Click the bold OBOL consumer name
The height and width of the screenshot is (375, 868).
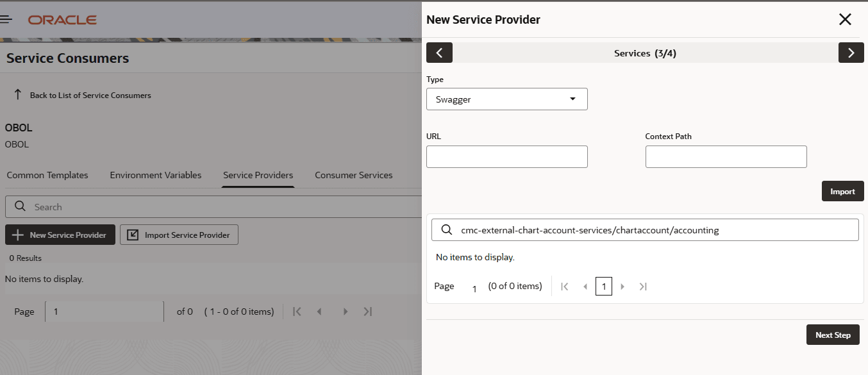(19, 128)
